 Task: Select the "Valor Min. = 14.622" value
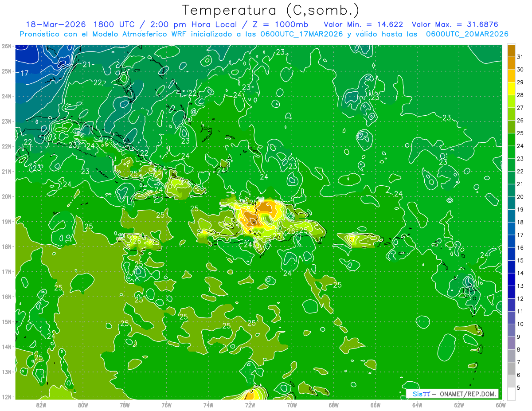(x=364, y=24)
